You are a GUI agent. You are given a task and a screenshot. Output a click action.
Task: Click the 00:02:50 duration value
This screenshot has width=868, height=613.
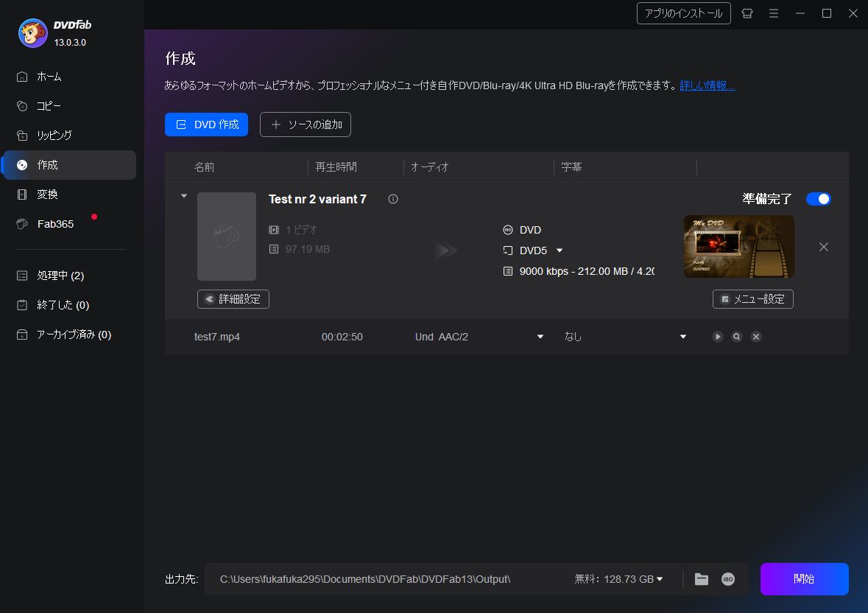[342, 337]
